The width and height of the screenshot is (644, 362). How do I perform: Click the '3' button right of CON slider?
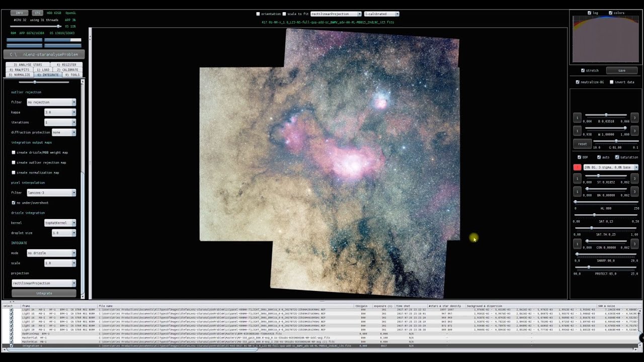click(634, 244)
